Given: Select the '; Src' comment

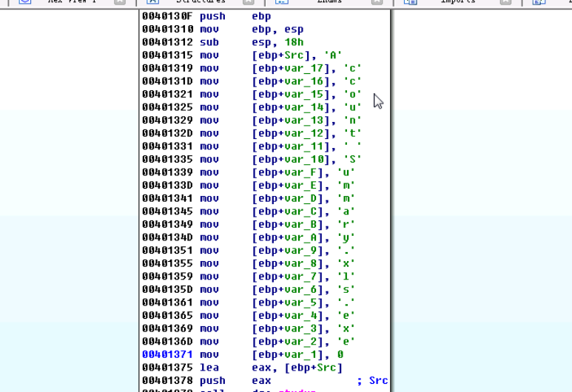Looking at the screenshot, I should (x=372, y=381).
